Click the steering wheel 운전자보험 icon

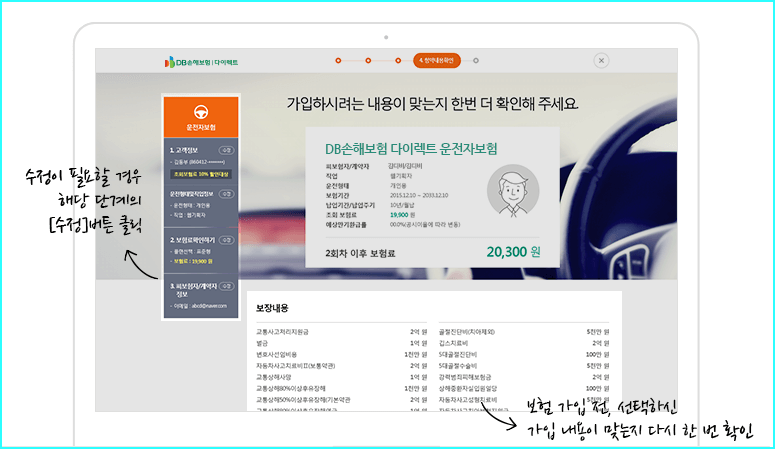(201, 112)
